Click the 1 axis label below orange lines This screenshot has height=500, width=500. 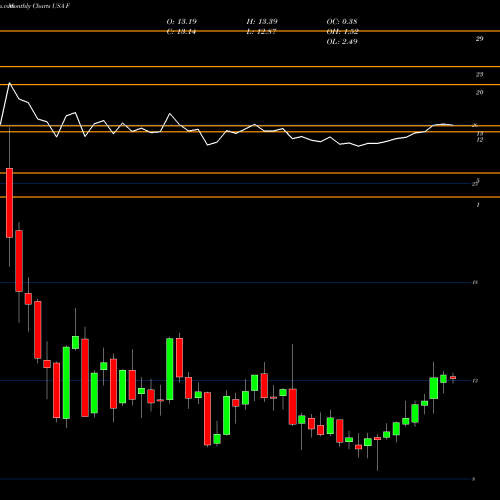[x=478, y=205]
